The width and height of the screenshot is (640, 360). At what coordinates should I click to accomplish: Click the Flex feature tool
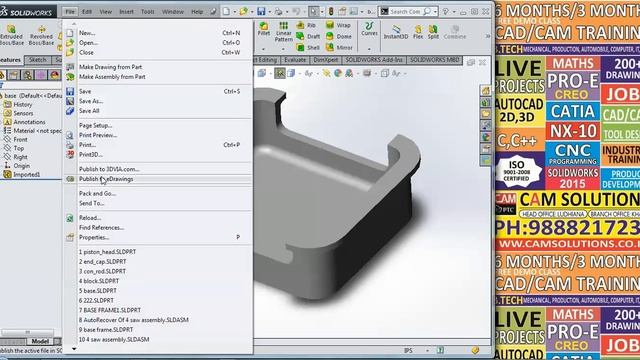point(418,32)
